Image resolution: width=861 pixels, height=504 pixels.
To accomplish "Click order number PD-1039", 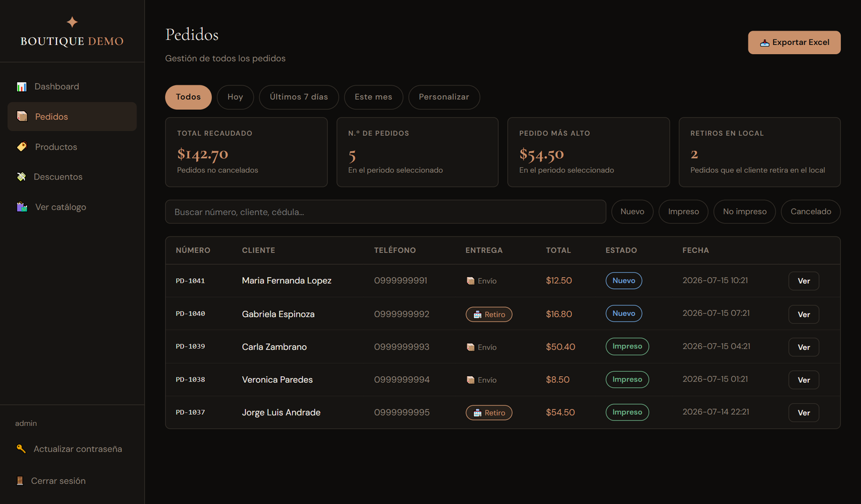I will (191, 347).
